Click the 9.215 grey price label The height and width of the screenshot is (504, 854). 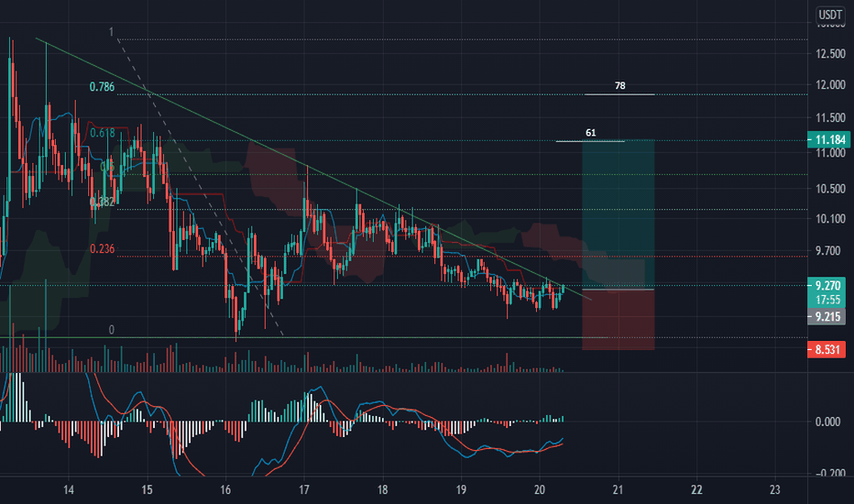pyautogui.click(x=827, y=316)
